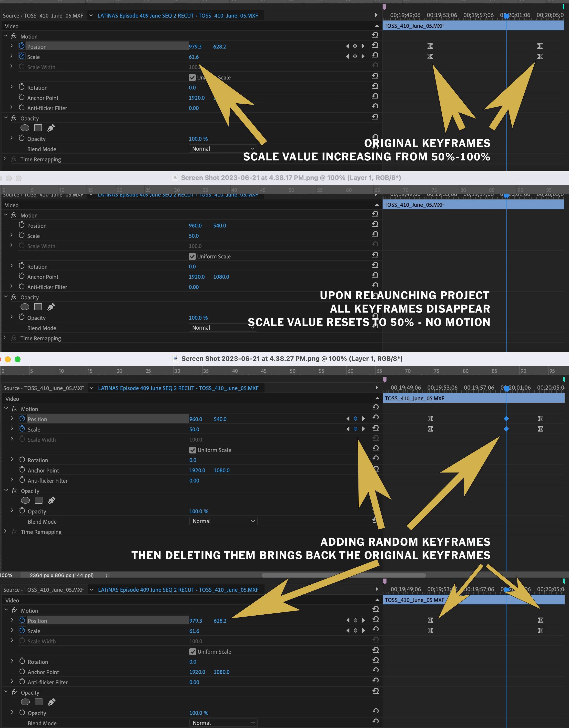Select the Screen Shot 4.38.17 PM.png window title
The width and height of the screenshot is (569, 728).
[291, 178]
